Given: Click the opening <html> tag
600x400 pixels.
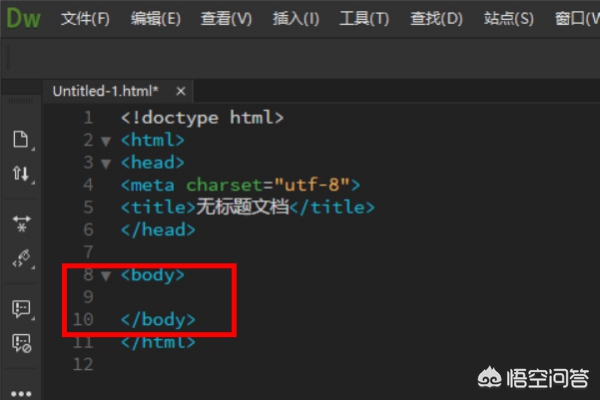Looking at the screenshot, I should click(153, 140).
